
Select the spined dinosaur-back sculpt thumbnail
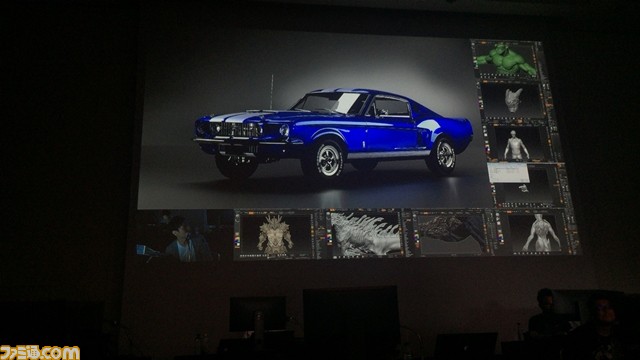[x=364, y=234]
